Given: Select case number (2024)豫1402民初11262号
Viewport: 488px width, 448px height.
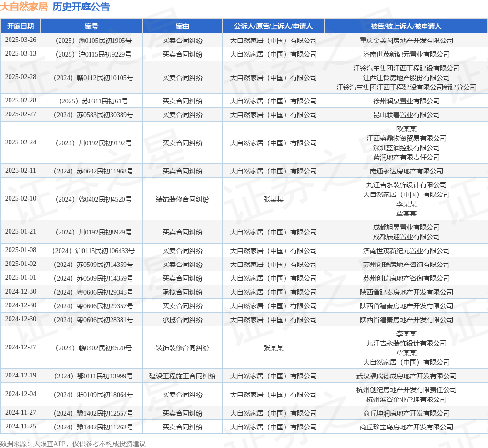Looking at the screenshot, I should click(x=93, y=427).
